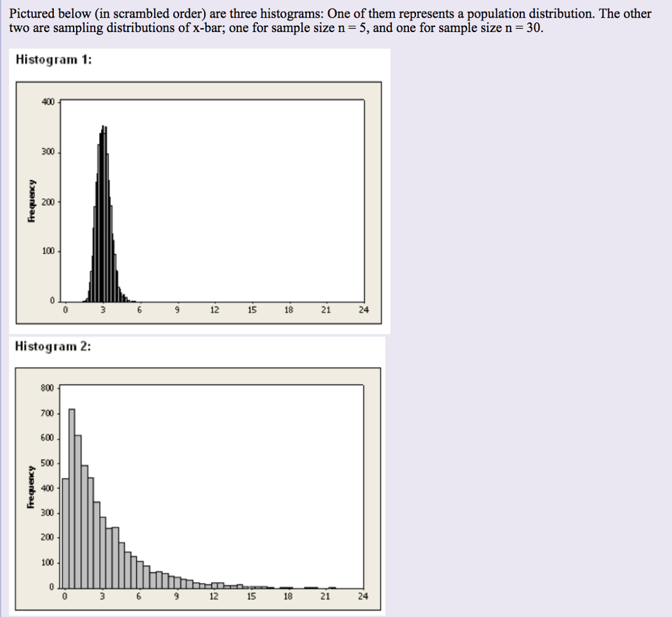Click the 700 y-axis label in Histogram 2
Viewport: 672px width, 617px height.
(x=47, y=414)
